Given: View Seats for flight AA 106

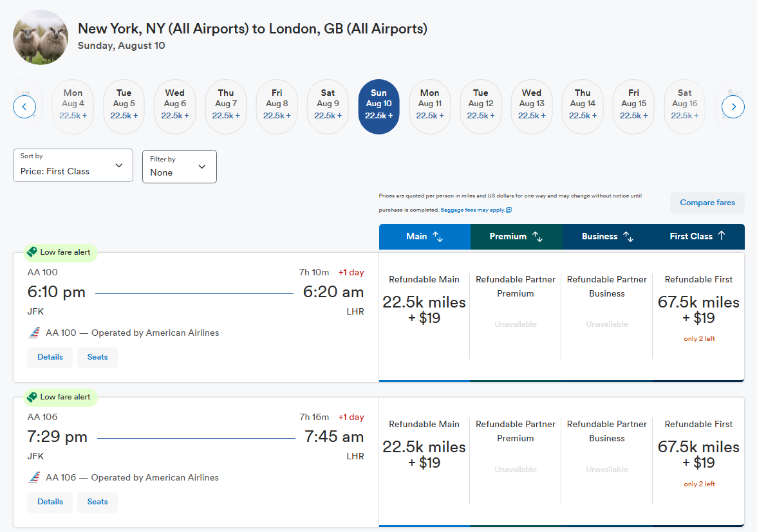Looking at the screenshot, I should 98,502.
